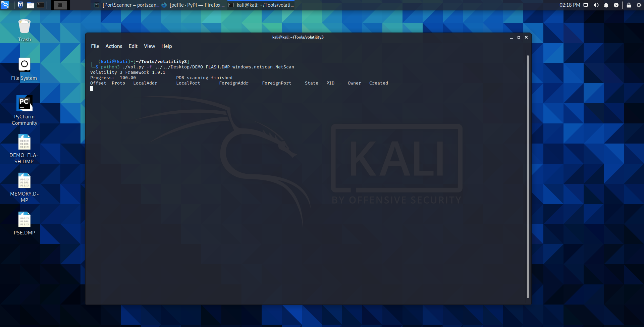Click the 'Progress: 100.00' text
The width and height of the screenshot is (644, 327).
pyautogui.click(x=113, y=78)
